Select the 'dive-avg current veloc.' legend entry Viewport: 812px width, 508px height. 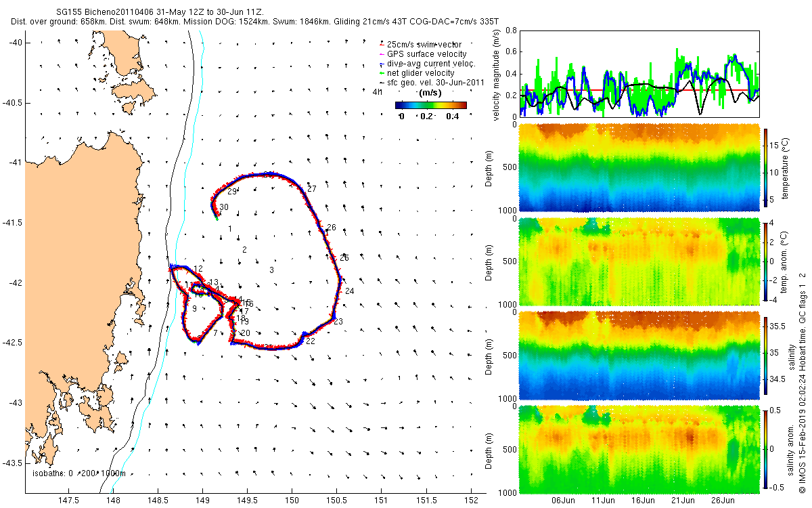click(x=428, y=63)
